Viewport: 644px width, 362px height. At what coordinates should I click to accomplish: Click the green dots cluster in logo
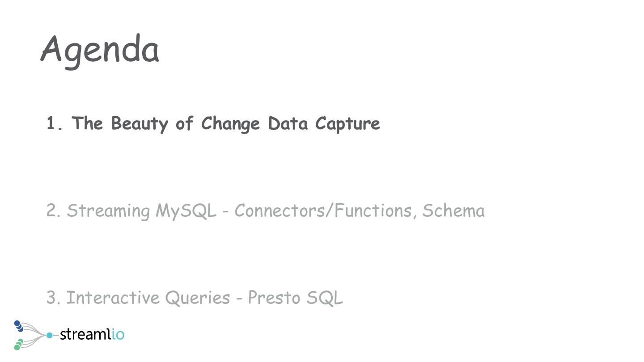[x=18, y=345]
